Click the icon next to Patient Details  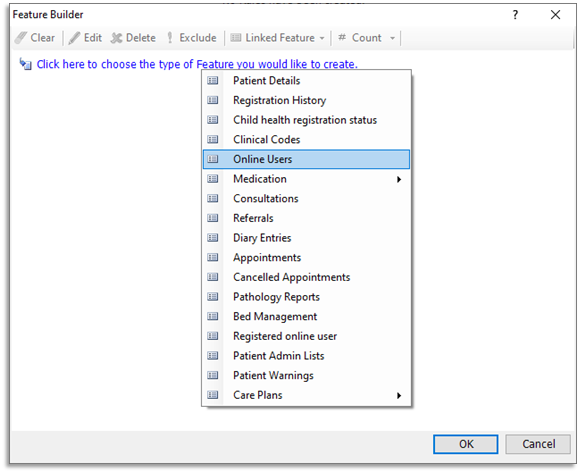(x=213, y=80)
